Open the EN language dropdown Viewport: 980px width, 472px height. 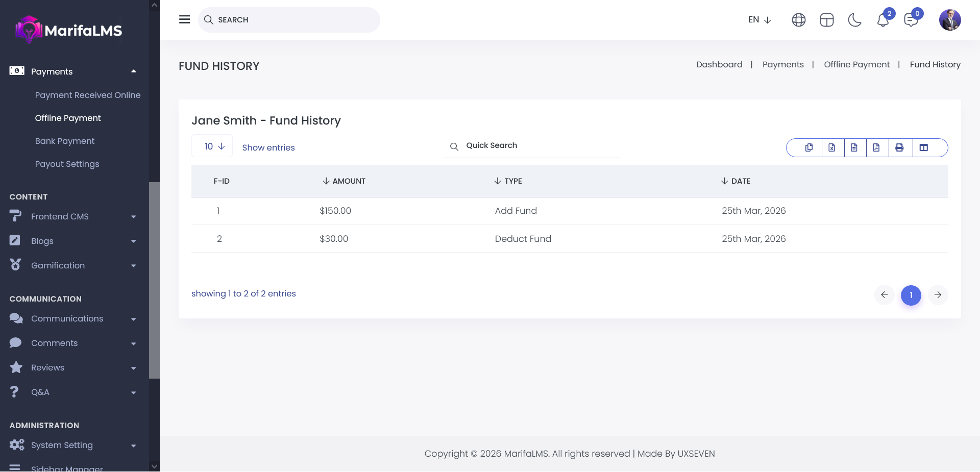pyautogui.click(x=759, y=20)
